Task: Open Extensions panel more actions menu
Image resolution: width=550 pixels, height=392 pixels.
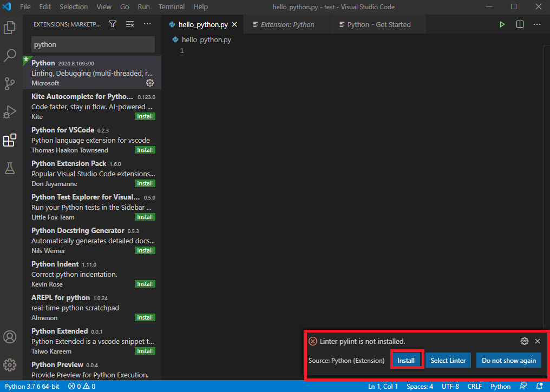Action: 147,24
